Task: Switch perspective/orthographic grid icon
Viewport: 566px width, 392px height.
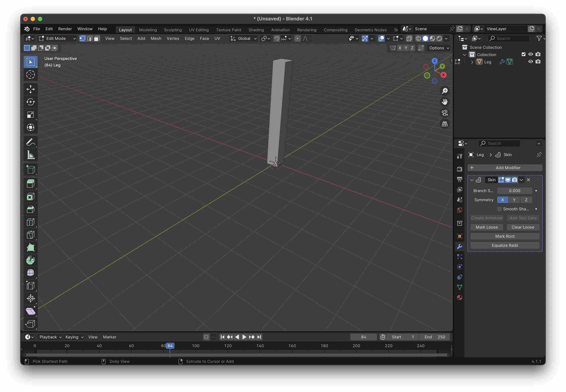Action: pyautogui.click(x=445, y=124)
